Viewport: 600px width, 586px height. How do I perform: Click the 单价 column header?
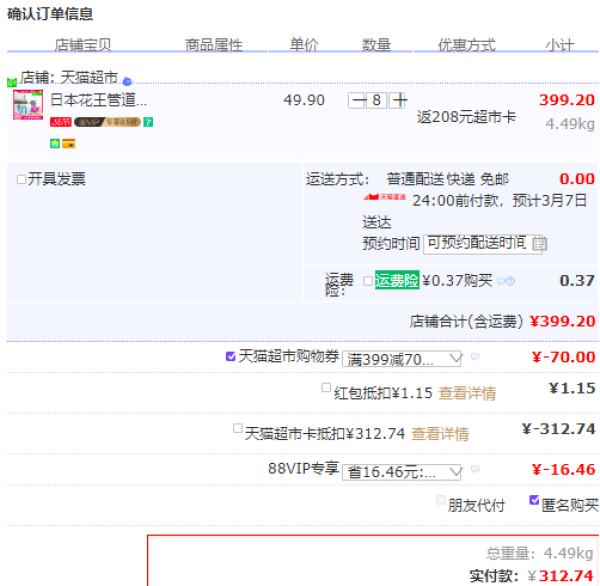tap(304, 45)
